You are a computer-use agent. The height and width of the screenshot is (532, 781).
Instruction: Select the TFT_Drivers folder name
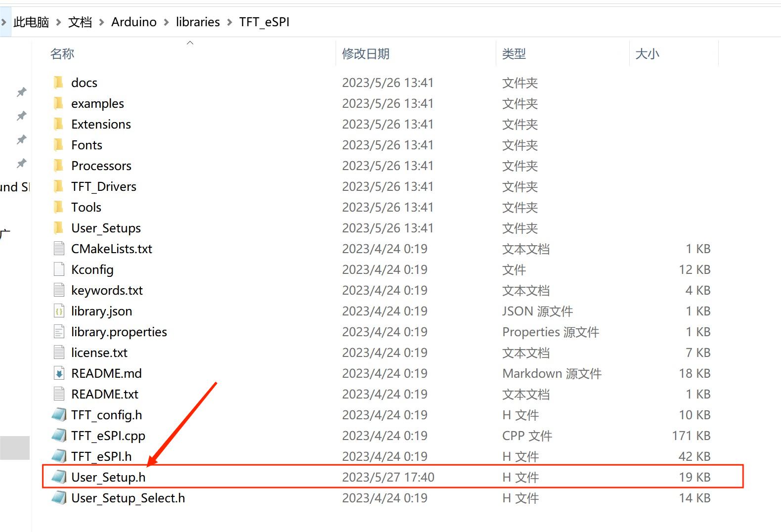(104, 186)
